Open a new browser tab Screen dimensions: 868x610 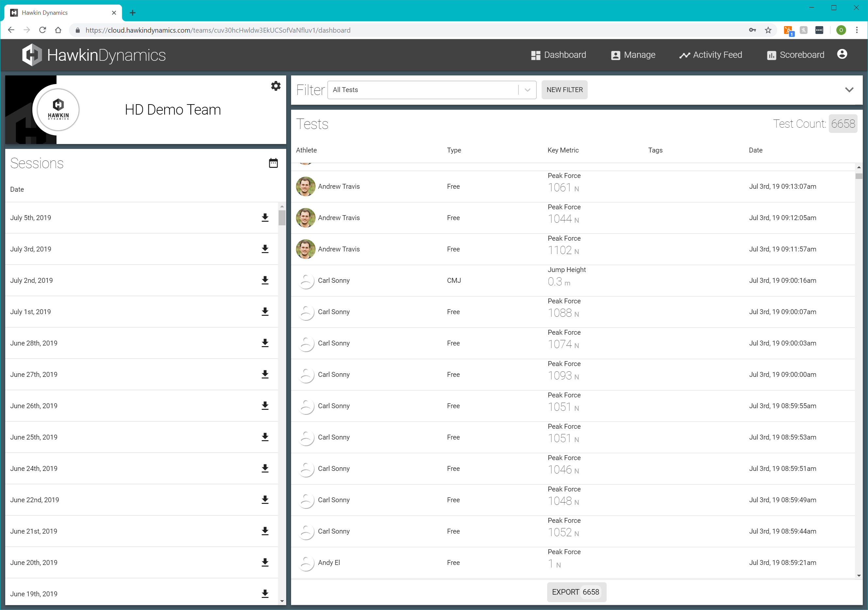pyautogui.click(x=132, y=12)
